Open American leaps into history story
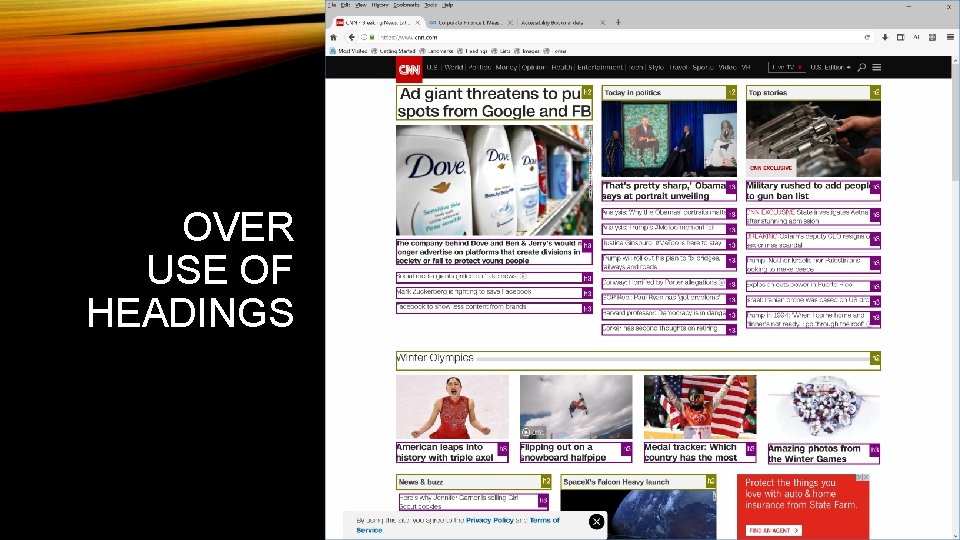Viewport: 960px width, 540px height. coord(452,452)
